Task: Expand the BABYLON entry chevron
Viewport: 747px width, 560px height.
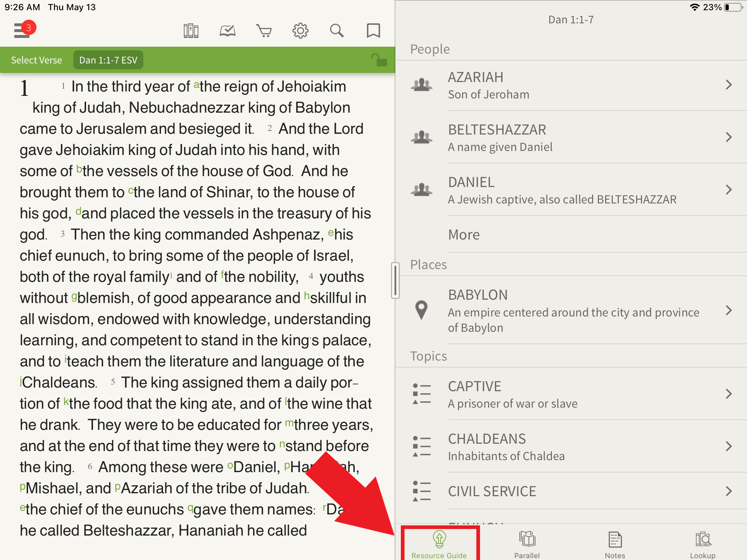Action: coord(729,310)
